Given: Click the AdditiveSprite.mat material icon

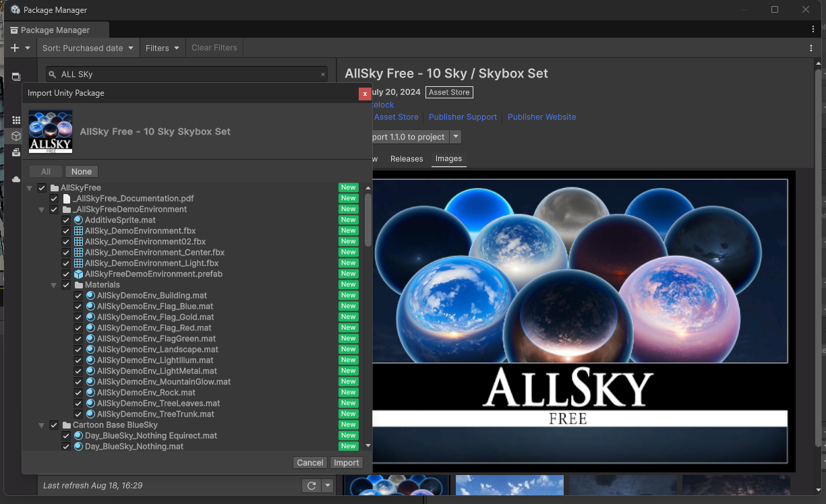Looking at the screenshot, I should 78,220.
